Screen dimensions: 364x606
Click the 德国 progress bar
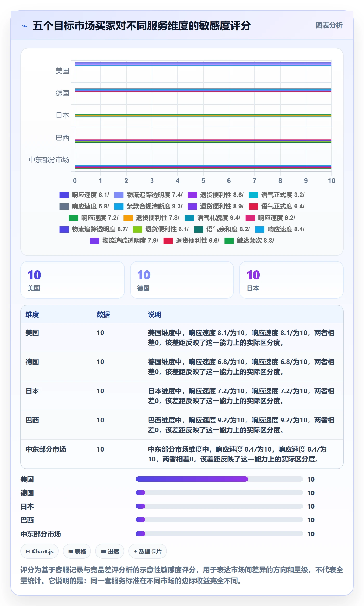tap(219, 493)
